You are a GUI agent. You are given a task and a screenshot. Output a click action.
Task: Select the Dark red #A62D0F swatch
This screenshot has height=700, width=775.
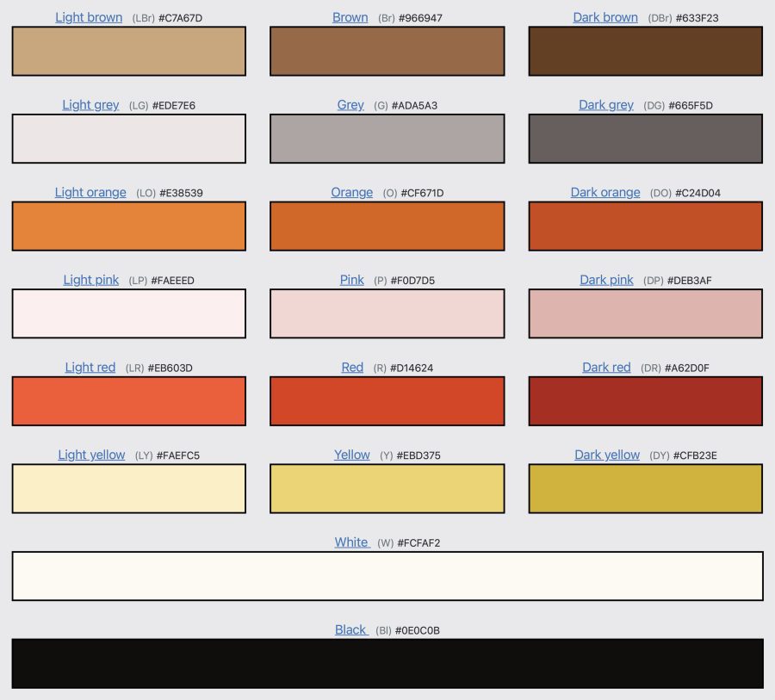[645, 400]
